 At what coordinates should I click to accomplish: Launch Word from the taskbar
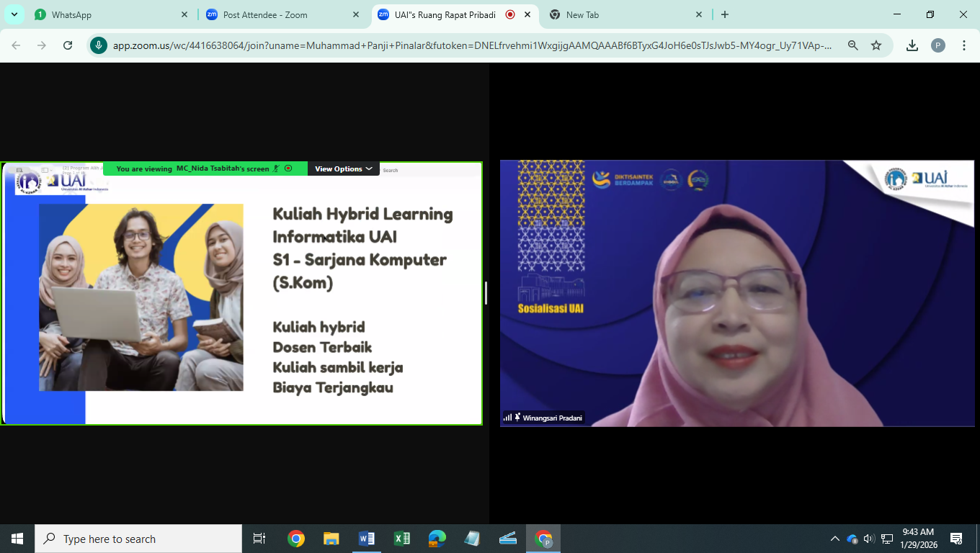pyautogui.click(x=366, y=539)
